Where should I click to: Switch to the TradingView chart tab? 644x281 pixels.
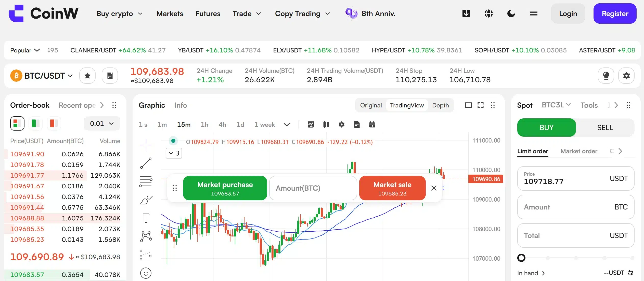[x=407, y=105]
